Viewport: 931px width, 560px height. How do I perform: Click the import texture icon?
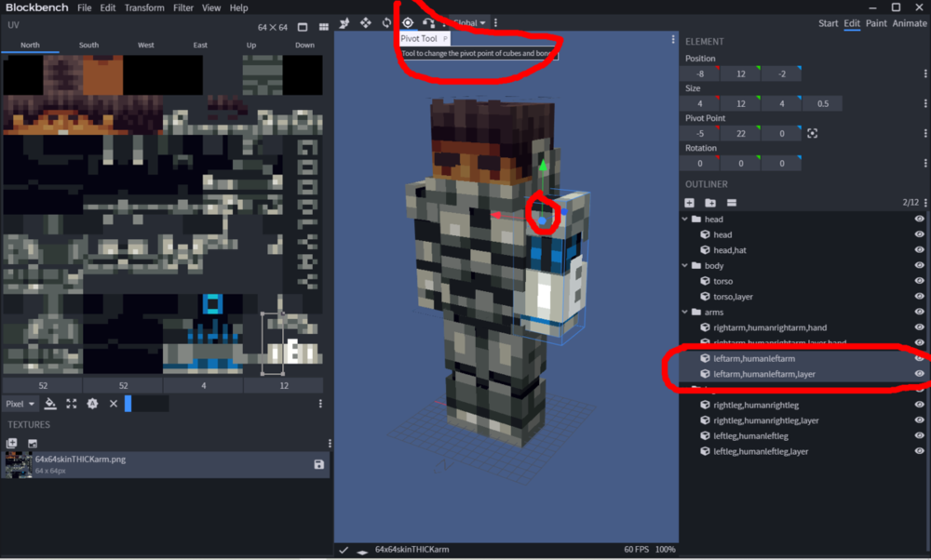point(33,443)
